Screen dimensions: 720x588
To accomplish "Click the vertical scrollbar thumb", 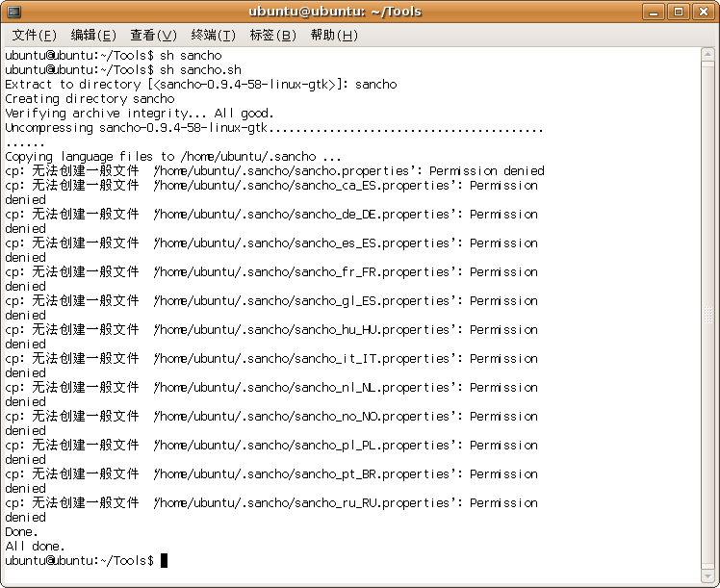I will (707, 315).
